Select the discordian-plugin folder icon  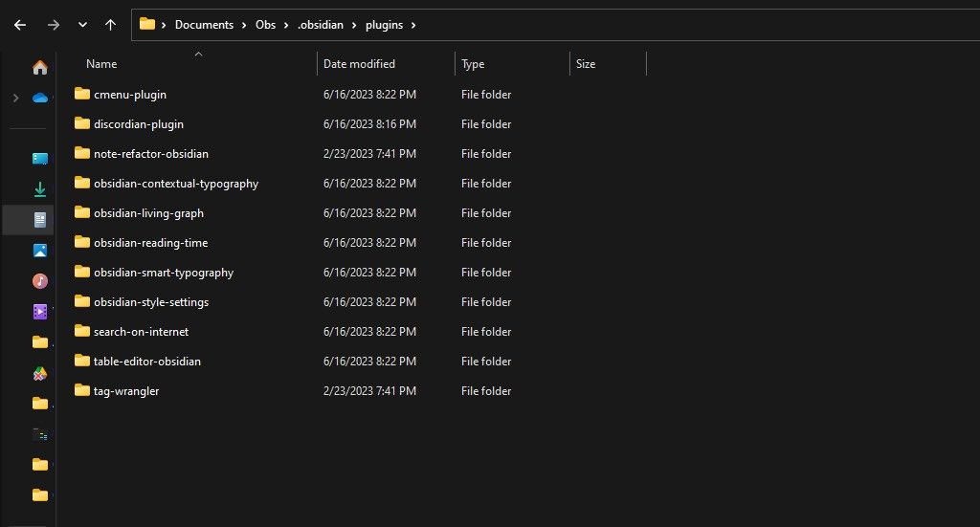tap(82, 123)
